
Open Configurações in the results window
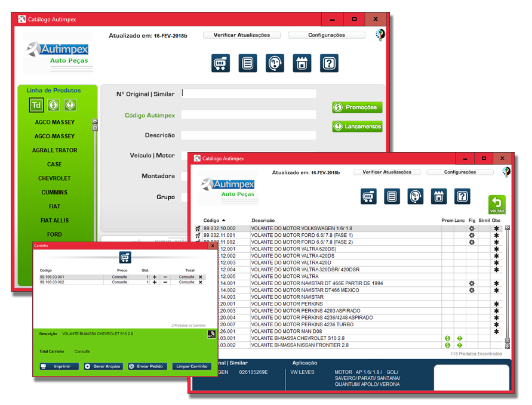click(460, 172)
